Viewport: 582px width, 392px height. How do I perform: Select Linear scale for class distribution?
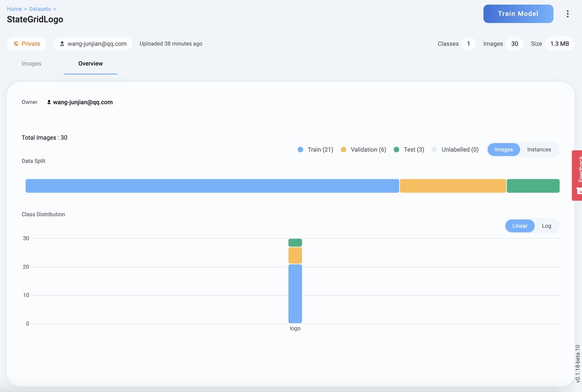(519, 226)
